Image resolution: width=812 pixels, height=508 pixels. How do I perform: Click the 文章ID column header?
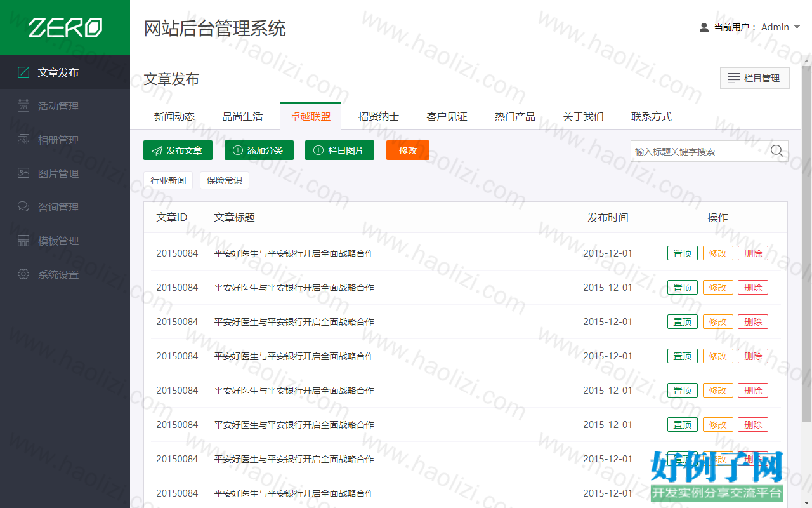point(172,217)
